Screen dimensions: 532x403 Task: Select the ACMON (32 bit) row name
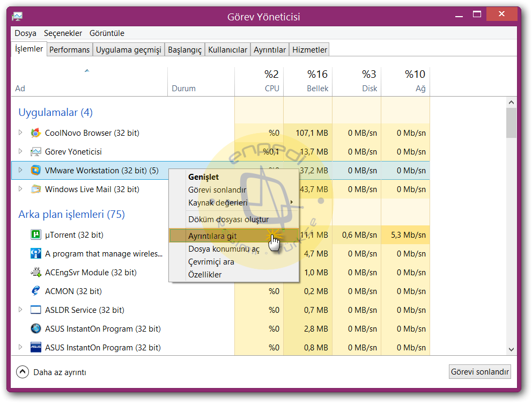73,291
